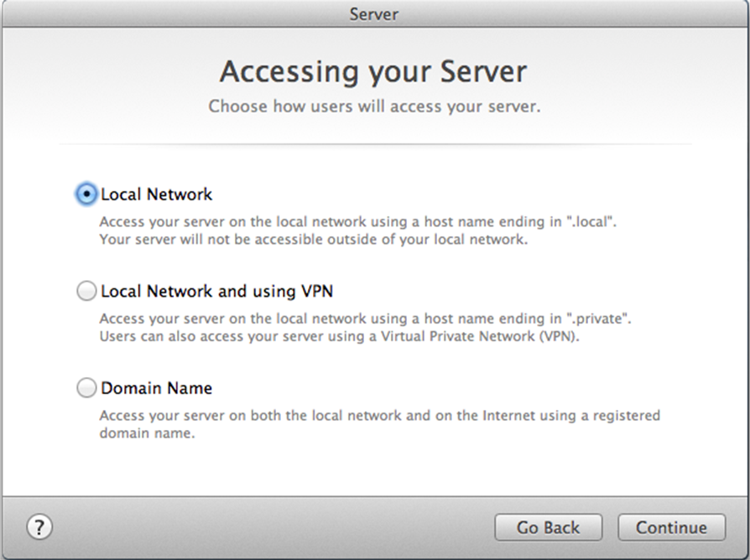Go Back to the previous step

coord(548,527)
